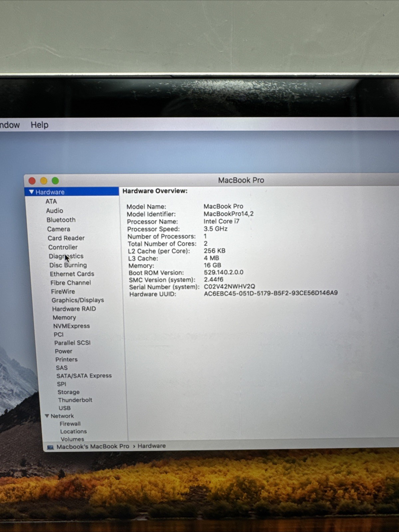Select Disc Burning in the sidebar
The width and height of the screenshot is (399, 532).
(68, 265)
